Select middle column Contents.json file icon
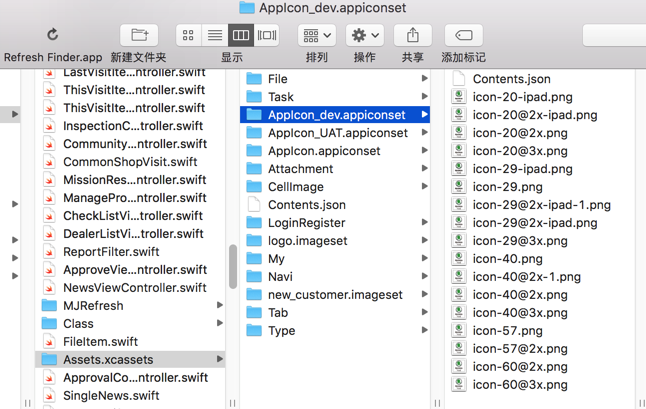The width and height of the screenshot is (646, 409). tap(254, 205)
